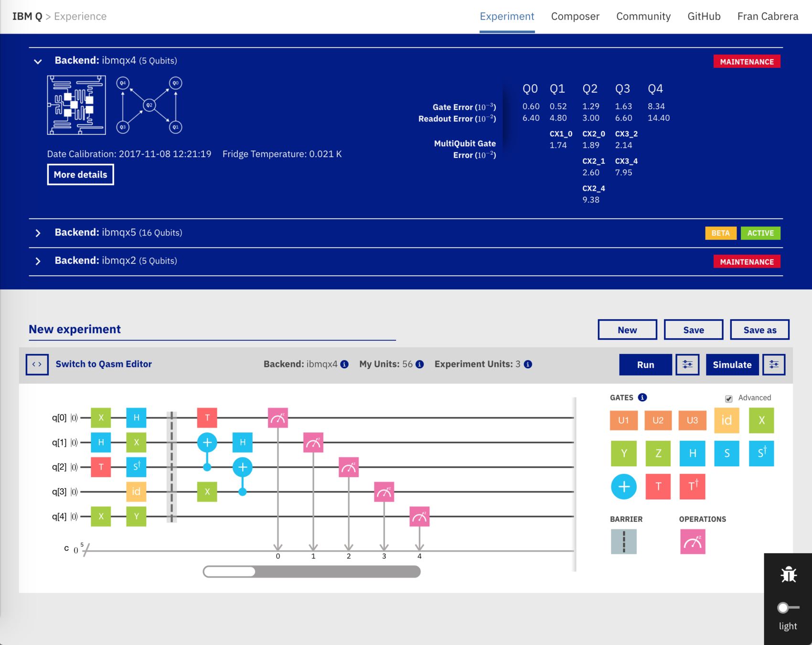Click the bug report icon
The width and height of the screenshot is (812, 645).
(x=788, y=574)
